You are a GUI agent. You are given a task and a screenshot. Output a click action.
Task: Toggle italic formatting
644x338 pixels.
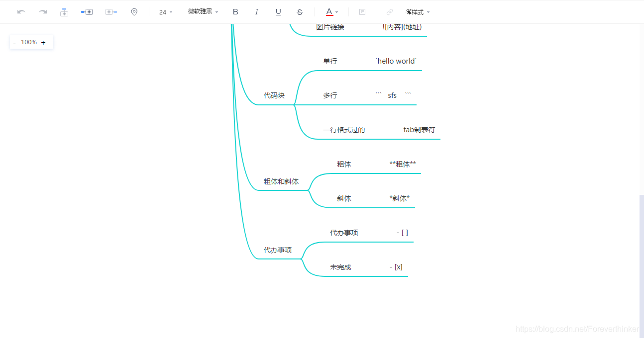pos(257,12)
